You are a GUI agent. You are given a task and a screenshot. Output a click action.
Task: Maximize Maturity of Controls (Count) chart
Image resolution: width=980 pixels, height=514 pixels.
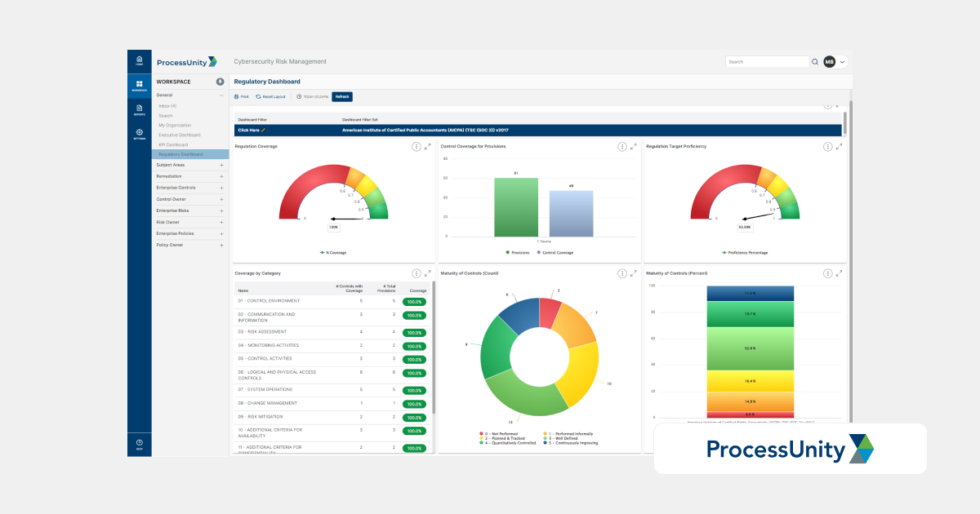point(634,273)
